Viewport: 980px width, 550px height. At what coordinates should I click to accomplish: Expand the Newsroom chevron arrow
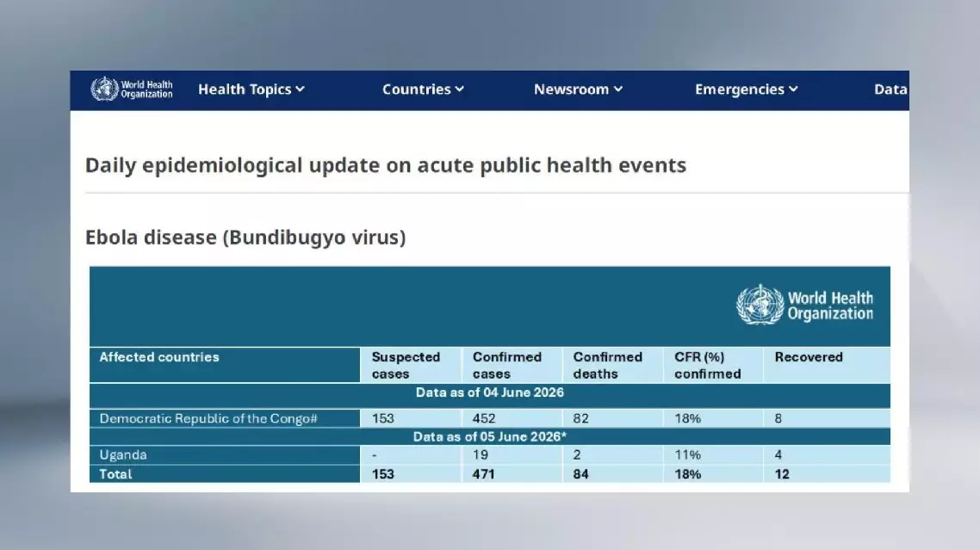(618, 90)
